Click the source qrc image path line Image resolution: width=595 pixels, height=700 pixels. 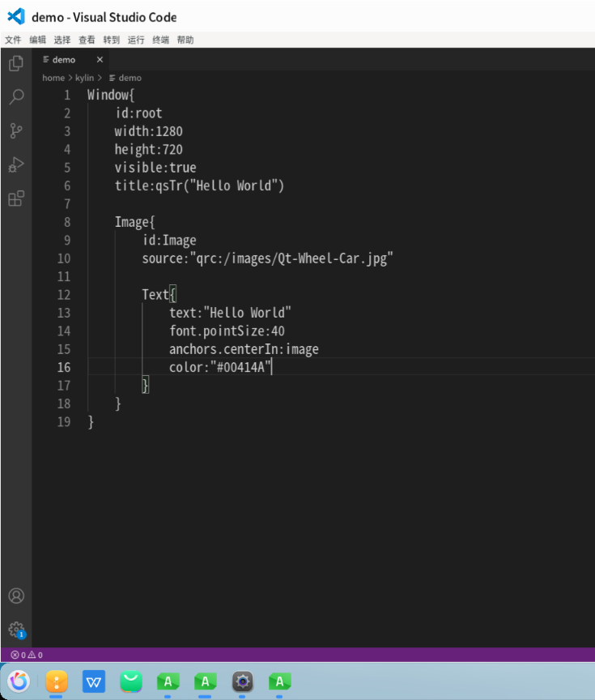click(268, 258)
